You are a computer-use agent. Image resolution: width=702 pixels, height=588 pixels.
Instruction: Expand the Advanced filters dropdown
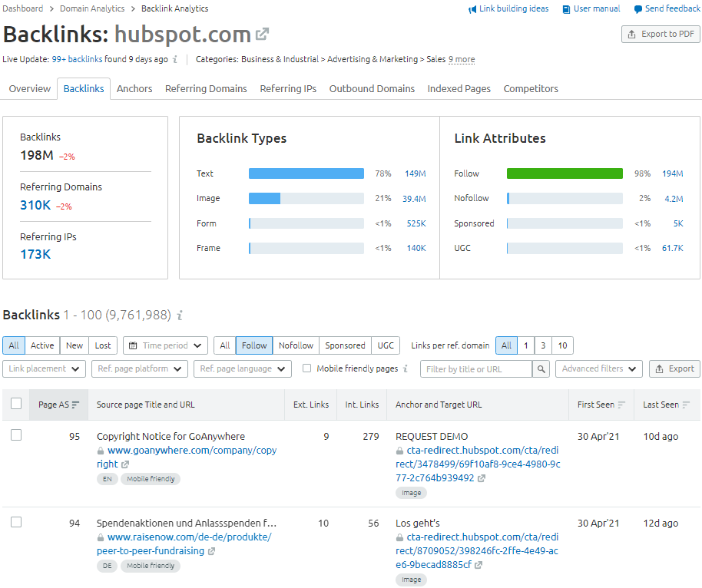tap(599, 368)
